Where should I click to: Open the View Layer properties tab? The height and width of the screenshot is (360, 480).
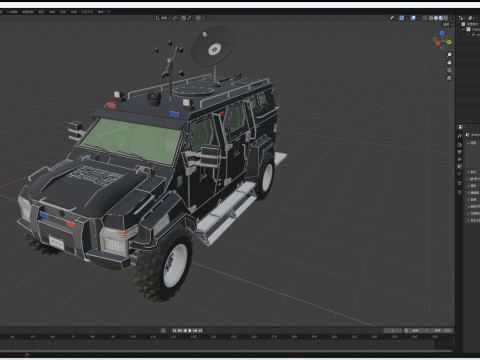click(x=459, y=159)
